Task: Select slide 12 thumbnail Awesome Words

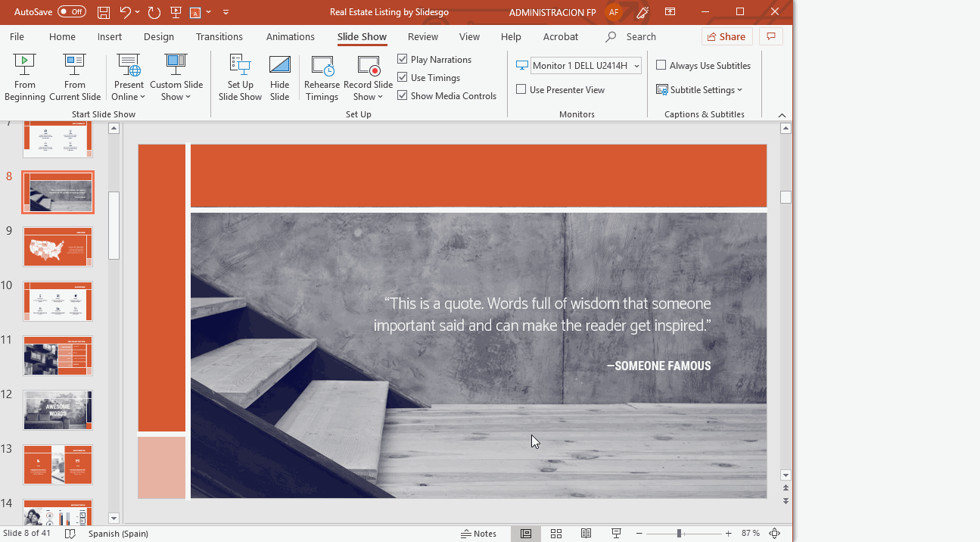Action: click(58, 410)
